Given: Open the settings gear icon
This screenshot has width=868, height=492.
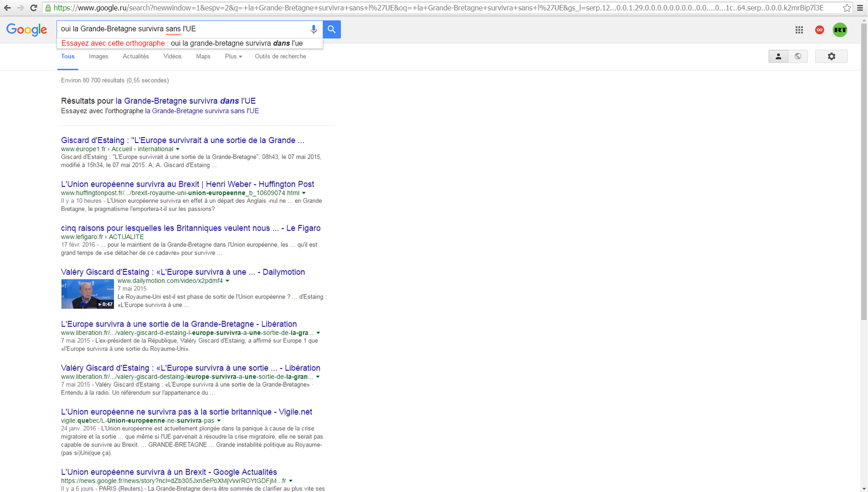Looking at the screenshot, I should pyautogui.click(x=832, y=56).
